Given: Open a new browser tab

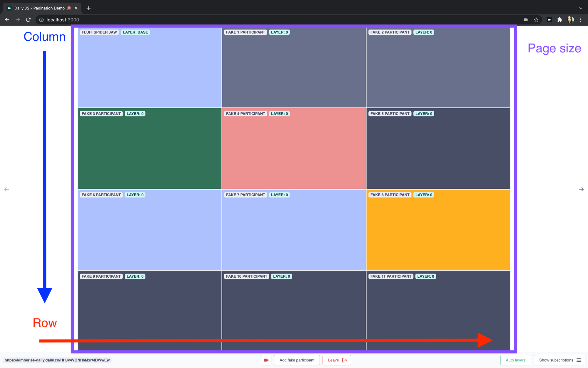Looking at the screenshot, I should click(88, 8).
